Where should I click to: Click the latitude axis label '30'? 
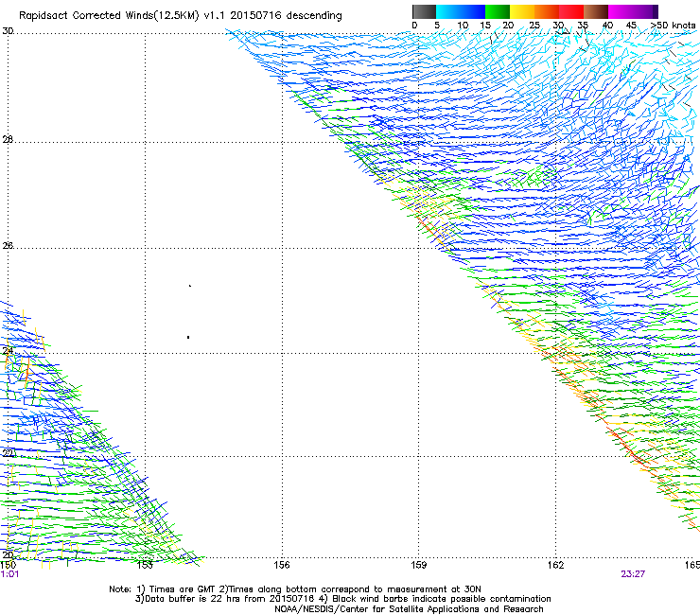8,31
